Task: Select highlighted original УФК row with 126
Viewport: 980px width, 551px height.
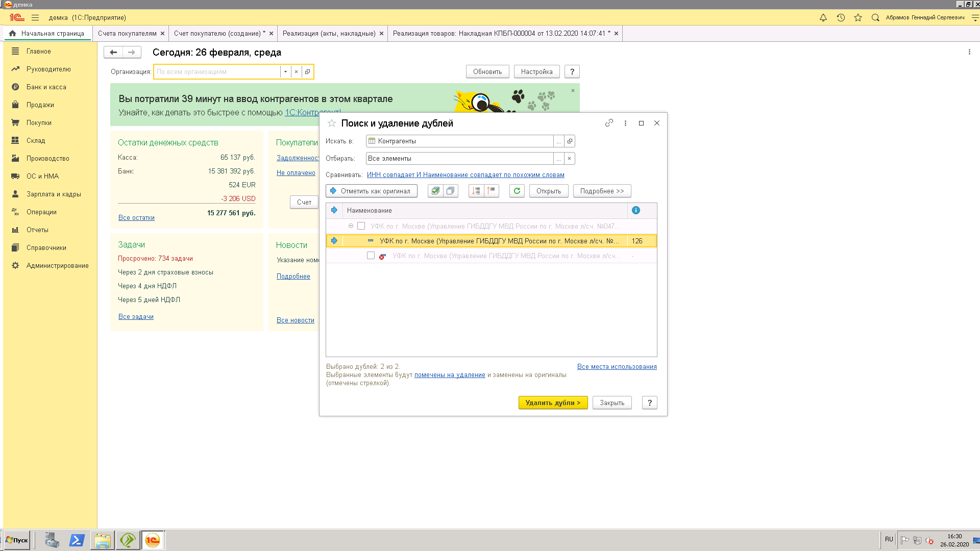Action: (x=491, y=241)
